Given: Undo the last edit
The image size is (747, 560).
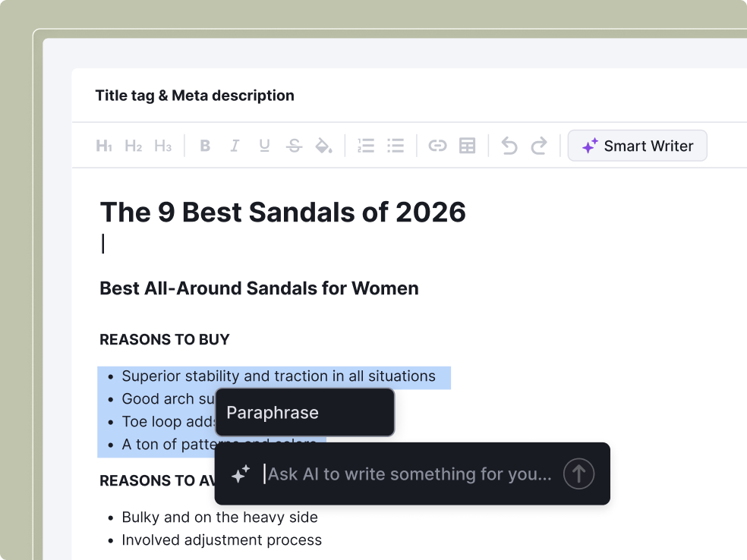Looking at the screenshot, I should (x=509, y=146).
